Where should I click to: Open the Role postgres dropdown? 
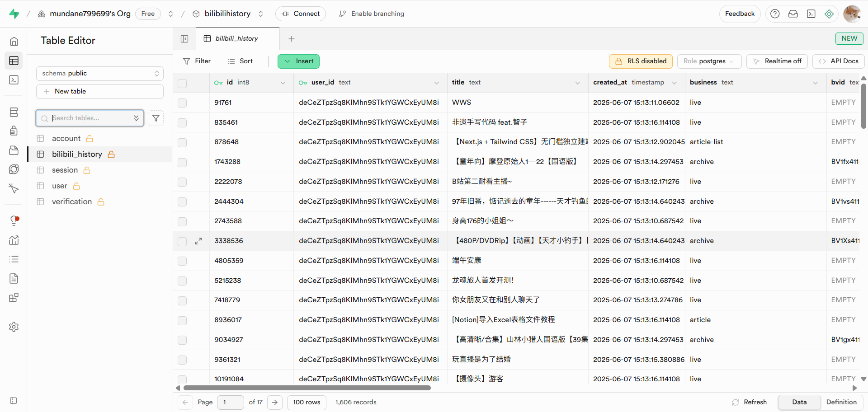click(x=708, y=61)
